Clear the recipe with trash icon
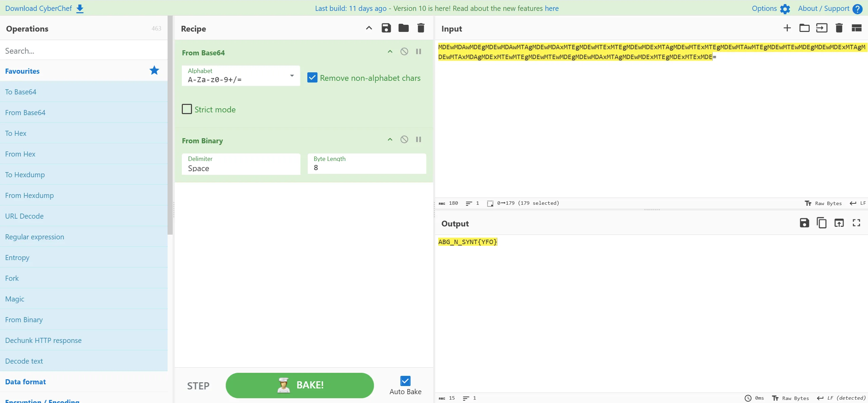The image size is (868, 403). point(421,28)
